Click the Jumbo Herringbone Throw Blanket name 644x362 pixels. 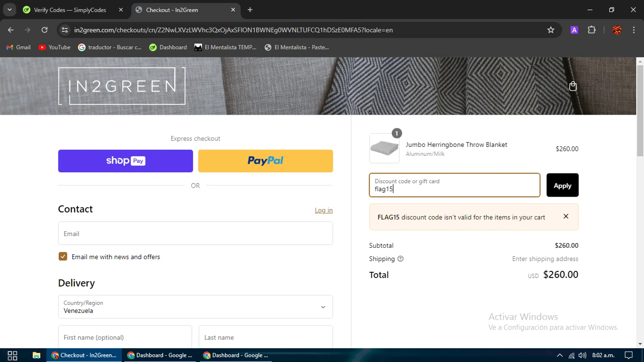(x=456, y=145)
